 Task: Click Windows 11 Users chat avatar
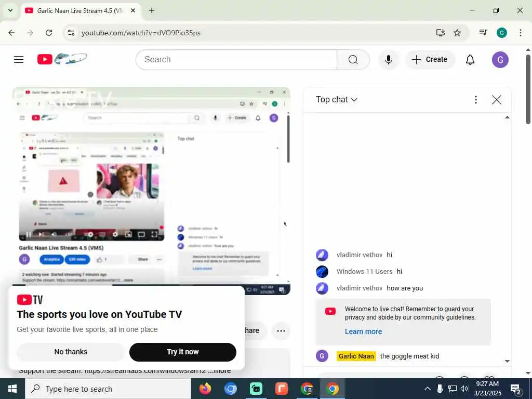click(322, 271)
